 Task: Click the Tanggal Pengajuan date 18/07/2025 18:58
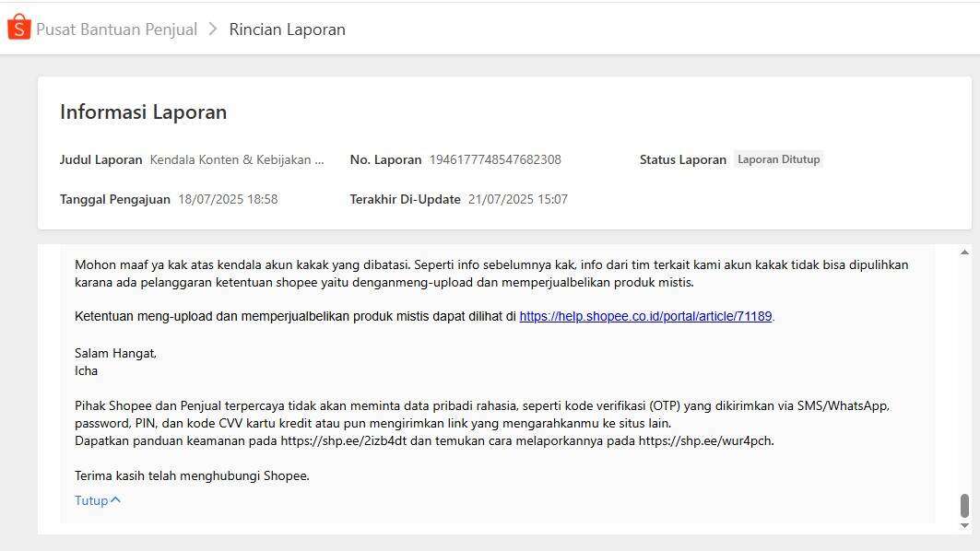(x=228, y=199)
